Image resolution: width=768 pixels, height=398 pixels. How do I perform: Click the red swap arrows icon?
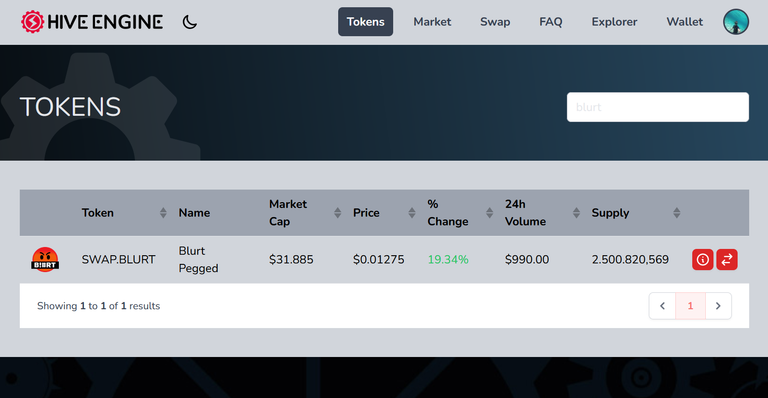[x=727, y=259]
